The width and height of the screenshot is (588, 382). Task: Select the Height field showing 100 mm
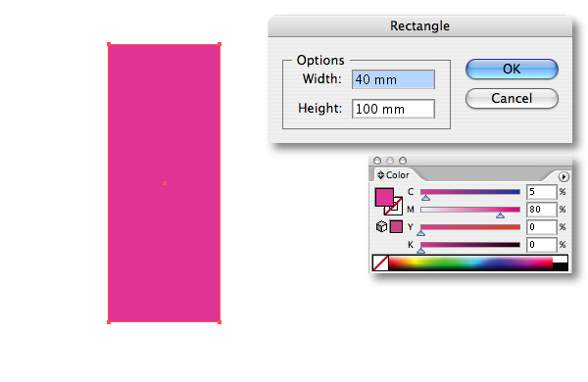(x=393, y=109)
